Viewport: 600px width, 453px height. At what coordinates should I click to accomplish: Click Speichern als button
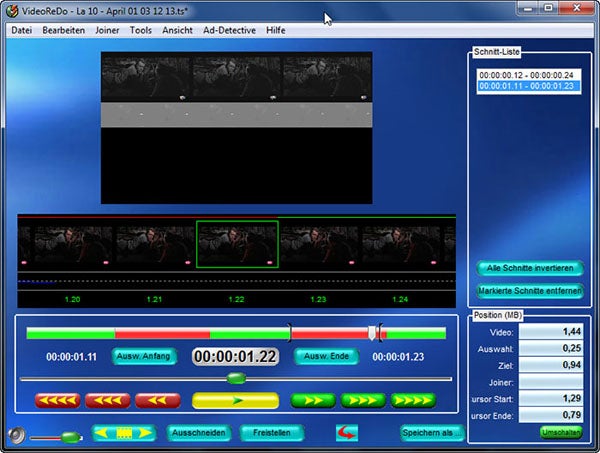point(432,433)
